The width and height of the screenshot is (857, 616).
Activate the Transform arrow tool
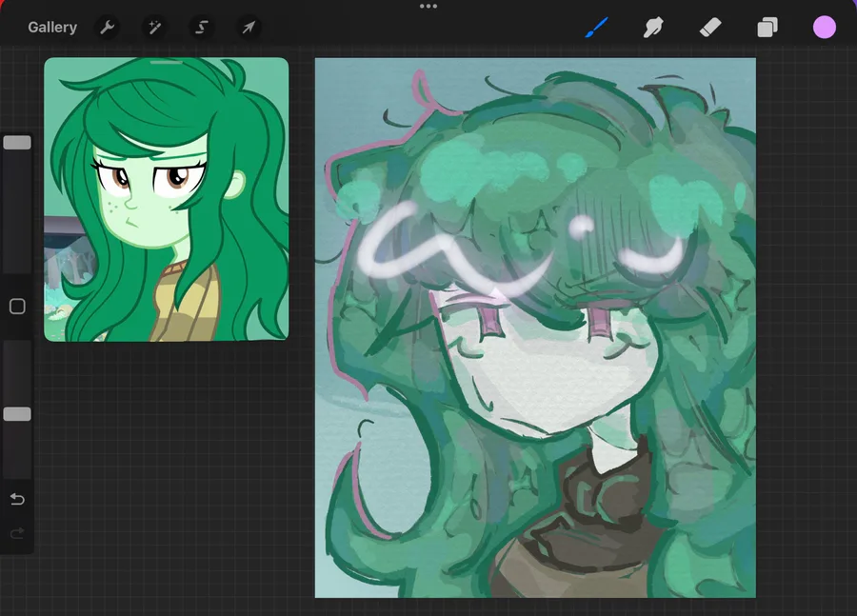coord(249,28)
